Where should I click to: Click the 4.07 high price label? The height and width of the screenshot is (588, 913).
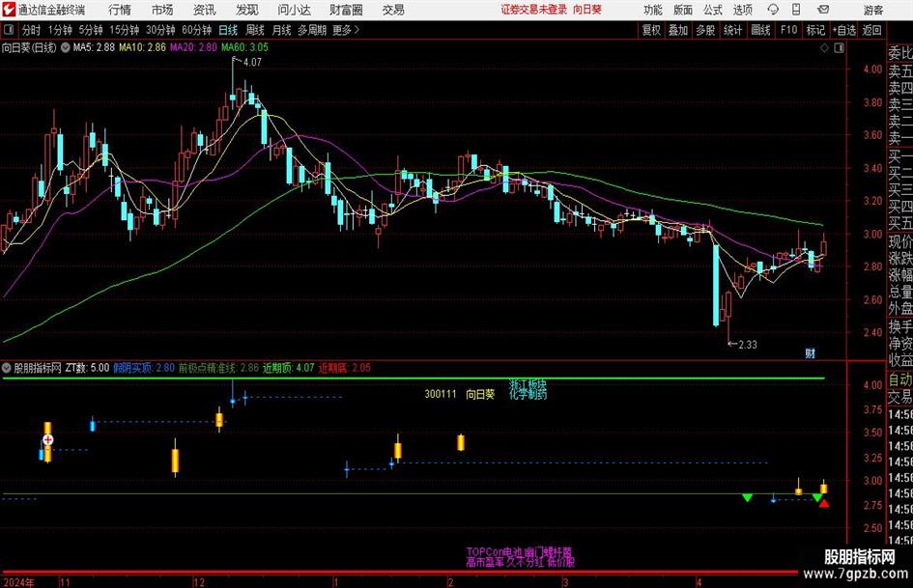pos(252,63)
